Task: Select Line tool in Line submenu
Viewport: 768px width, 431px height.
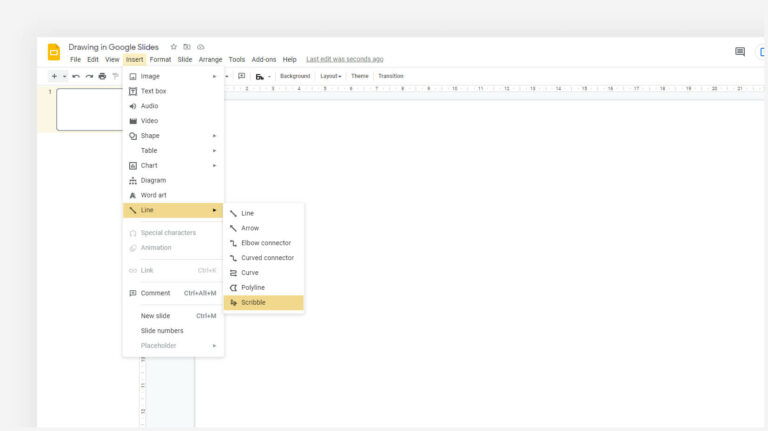Action: point(264,213)
